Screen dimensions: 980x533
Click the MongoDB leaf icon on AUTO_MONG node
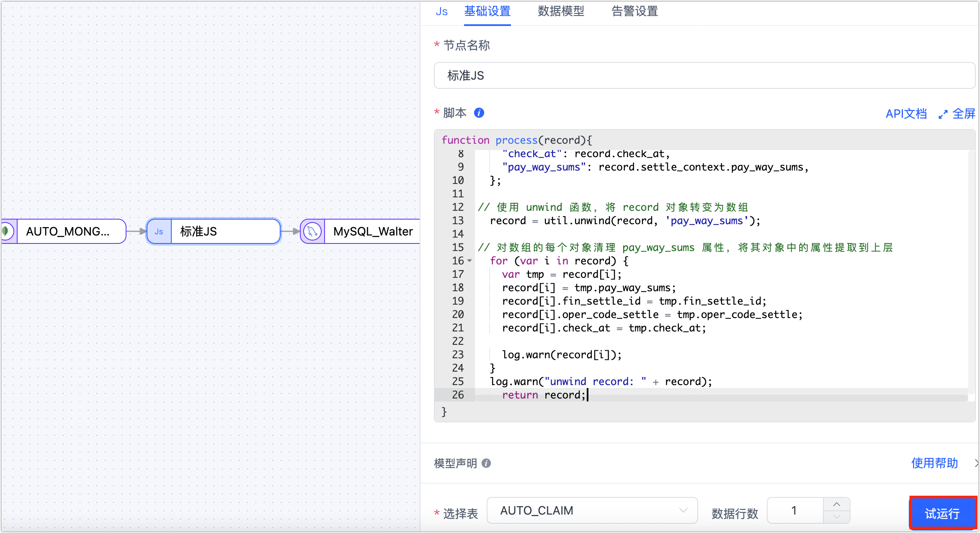pyautogui.click(x=6, y=231)
